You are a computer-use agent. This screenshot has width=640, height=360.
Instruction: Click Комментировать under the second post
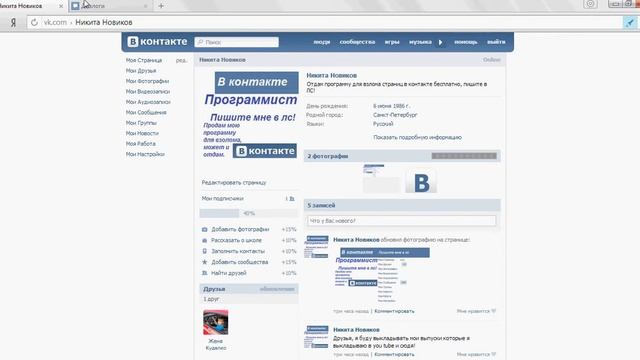tap(394, 355)
